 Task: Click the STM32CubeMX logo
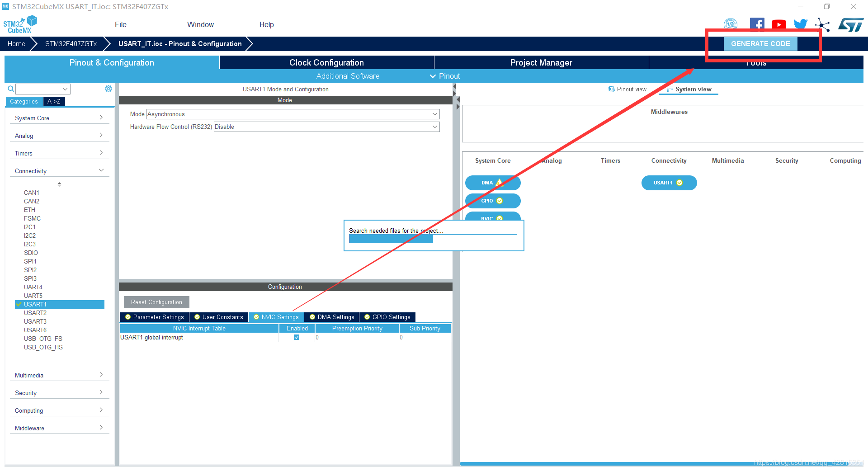point(20,25)
